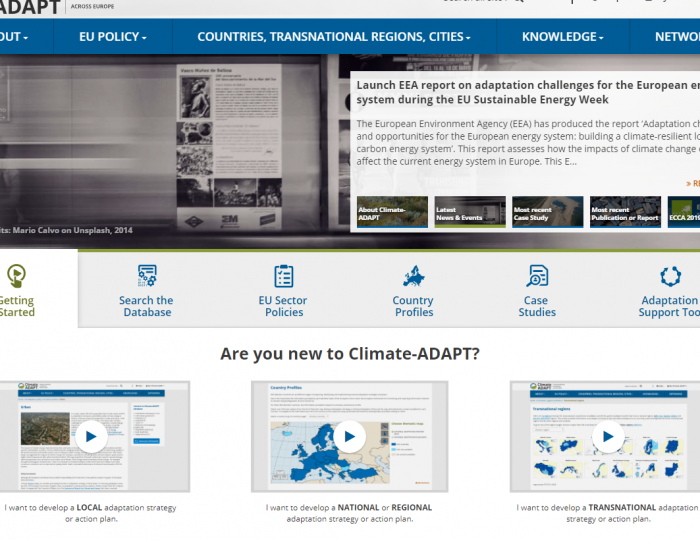Screen dimensions: 700x540
Task: Open the Case Studies link
Action: click(x=537, y=306)
